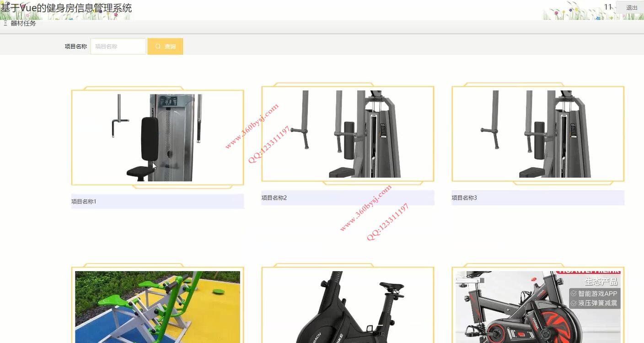The height and width of the screenshot is (343, 644).
Task: Click the hamburger icon beside 器材任务
Action: tap(5, 23)
